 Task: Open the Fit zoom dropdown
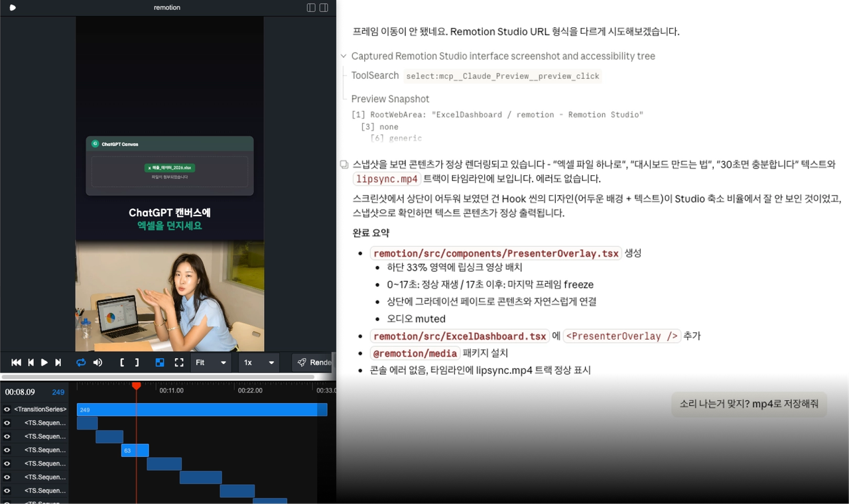(211, 363)
